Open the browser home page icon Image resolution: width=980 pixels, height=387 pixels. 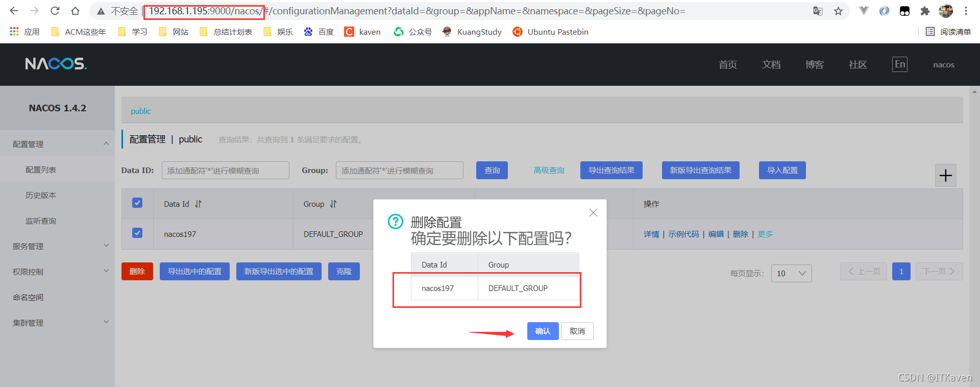pos(75,11)
